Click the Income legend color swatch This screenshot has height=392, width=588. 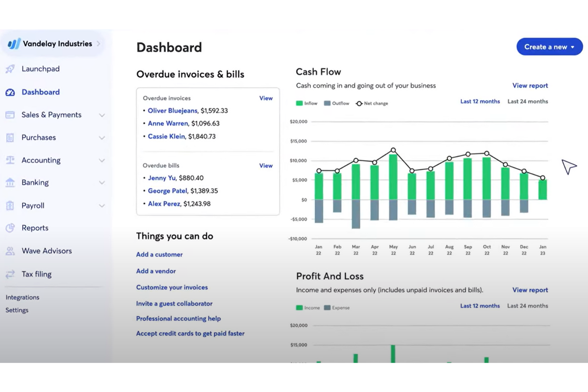[299, 308]
